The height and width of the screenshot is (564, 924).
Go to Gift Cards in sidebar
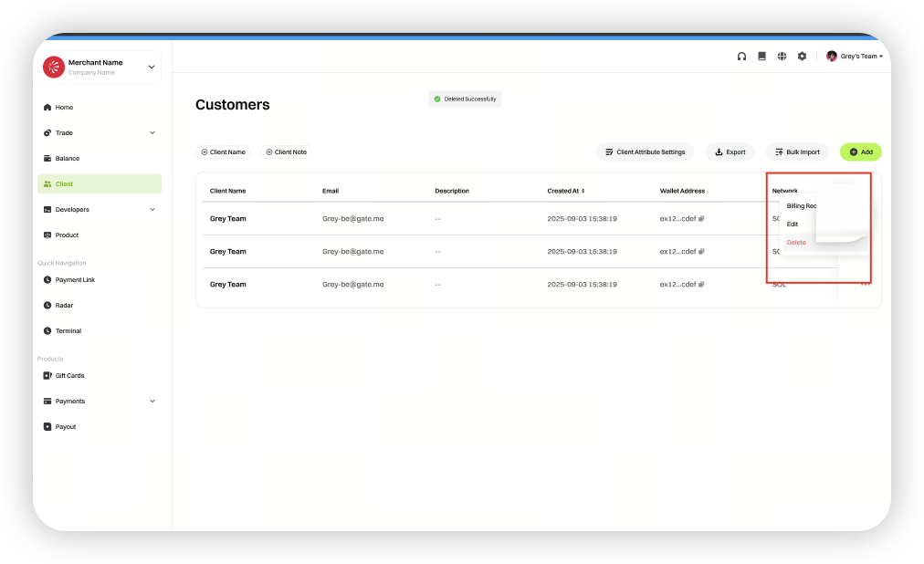click(69, 376)
